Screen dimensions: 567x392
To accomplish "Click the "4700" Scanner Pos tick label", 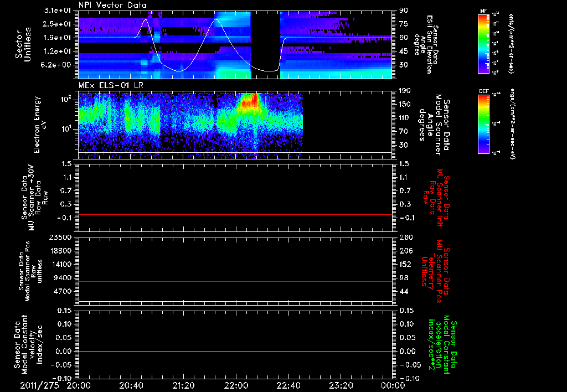I will (x=63, y=291).
